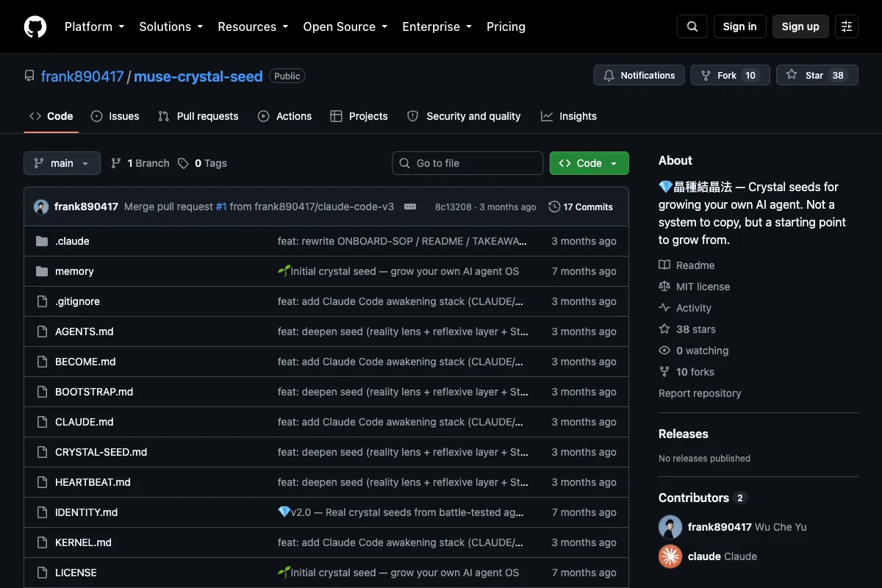Open the Insights tab
The image size is (882, 588).
tap(569, 116)
